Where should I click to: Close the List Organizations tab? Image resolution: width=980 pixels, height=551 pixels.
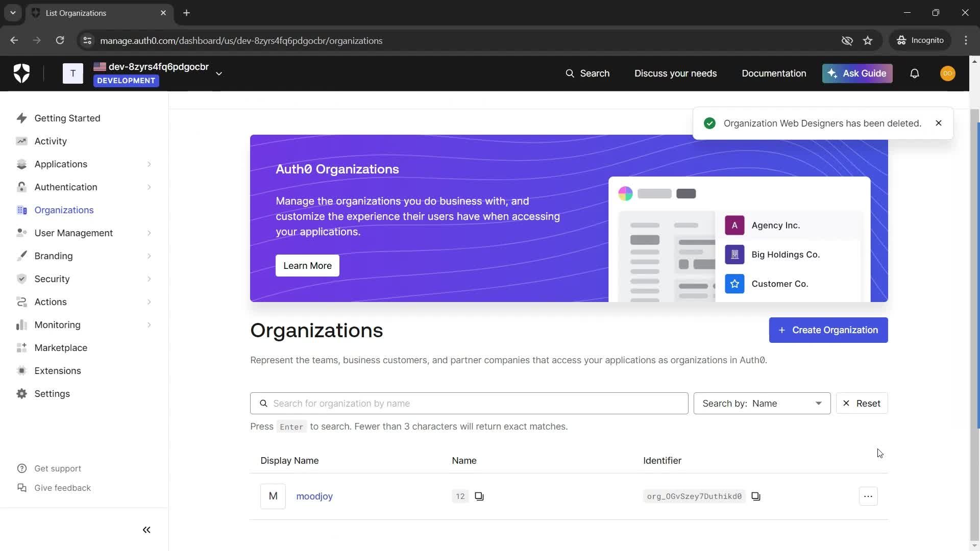[x=163, y=13]
